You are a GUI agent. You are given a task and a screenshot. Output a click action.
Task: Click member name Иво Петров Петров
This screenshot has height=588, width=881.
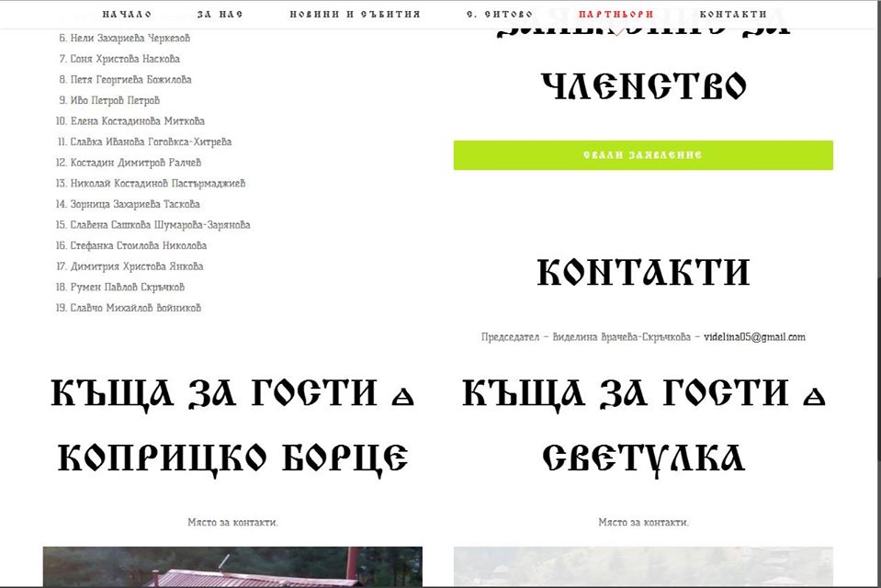tap(115, 101)
